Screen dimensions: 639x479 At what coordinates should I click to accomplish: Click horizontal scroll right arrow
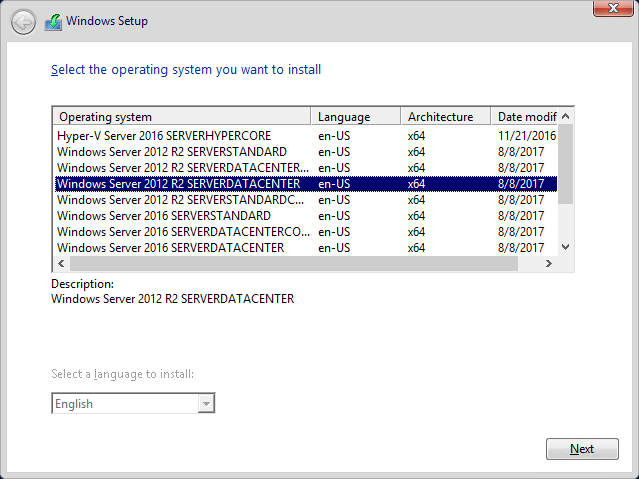coord(549,263)
